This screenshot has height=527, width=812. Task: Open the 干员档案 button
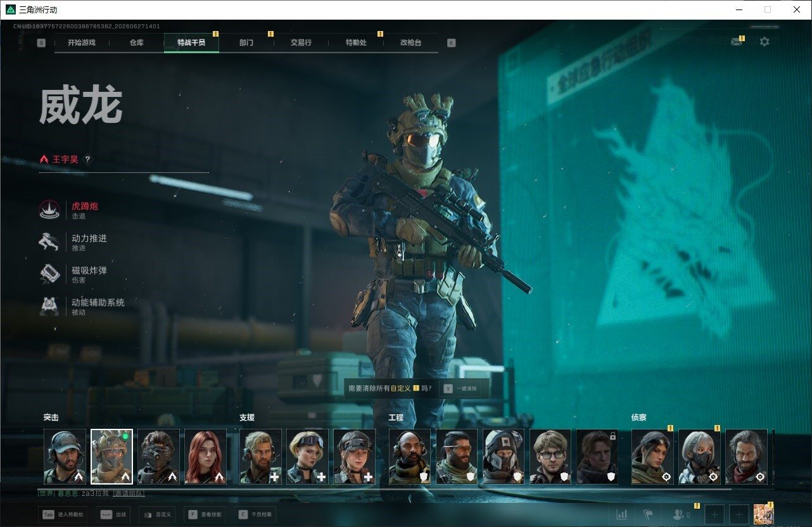pos(255,515)
